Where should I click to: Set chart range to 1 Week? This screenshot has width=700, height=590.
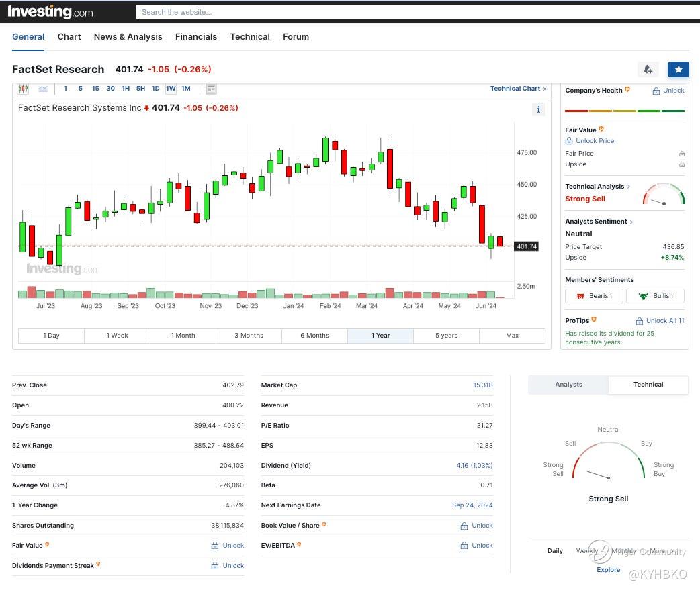[x=117, y=336]
